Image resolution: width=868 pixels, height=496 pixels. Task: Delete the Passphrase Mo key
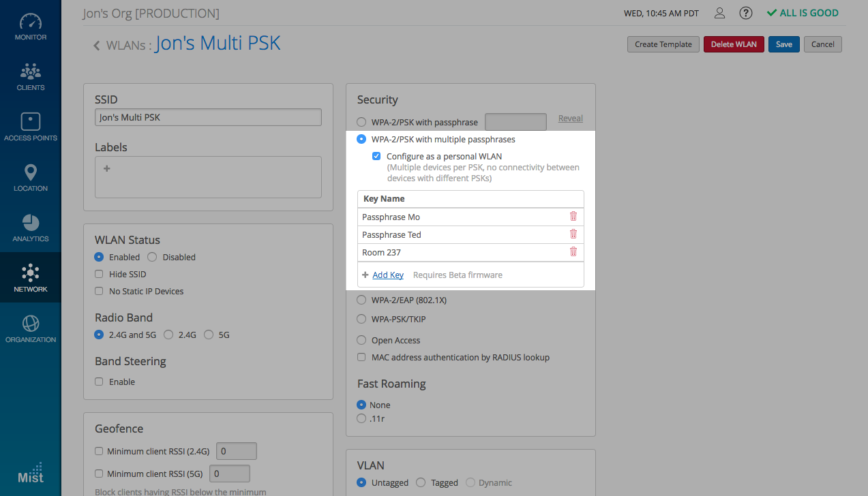[x=573, y=217]
